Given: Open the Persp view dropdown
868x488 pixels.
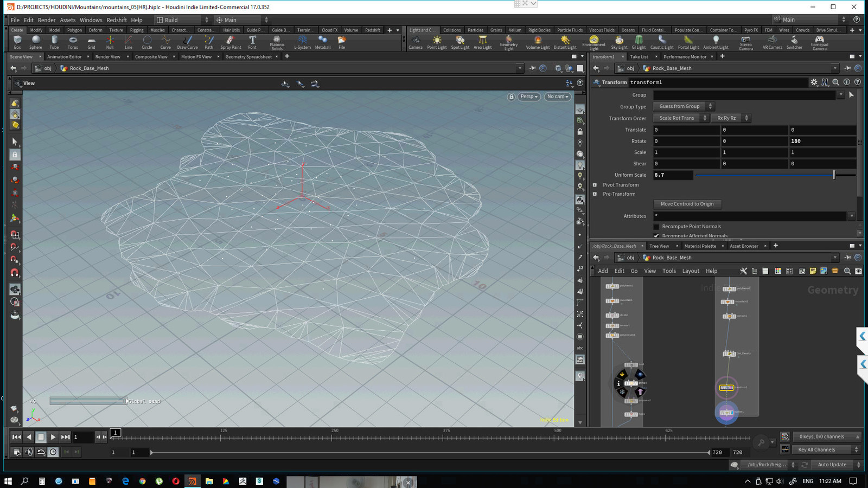Looking at the screenshot, I should [x=528, y=97].
